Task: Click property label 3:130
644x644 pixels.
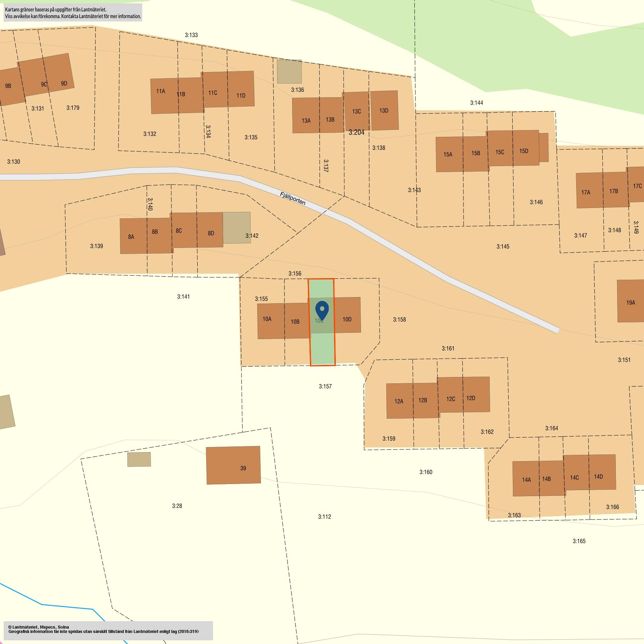Action: (x=13, y=162)
